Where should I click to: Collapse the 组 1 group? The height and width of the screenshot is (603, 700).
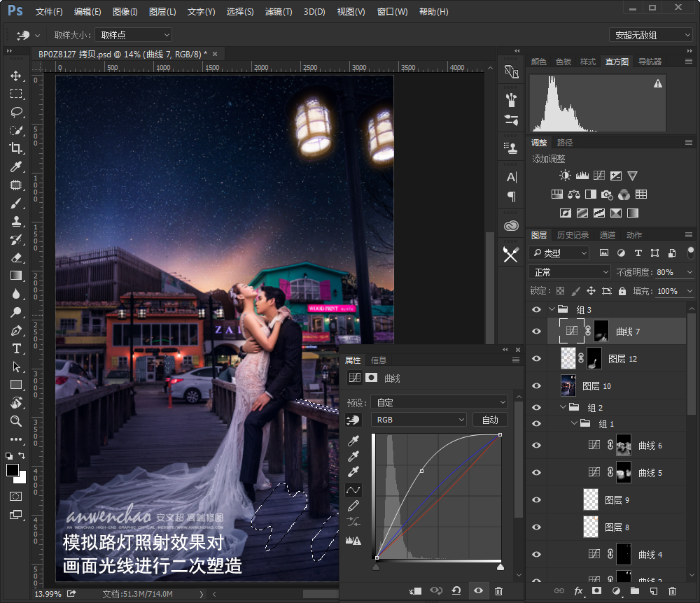(x=574, y=423)
